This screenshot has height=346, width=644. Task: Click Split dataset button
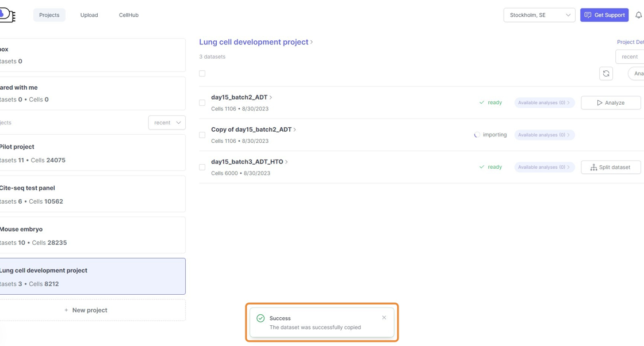[x=610, y=167]
